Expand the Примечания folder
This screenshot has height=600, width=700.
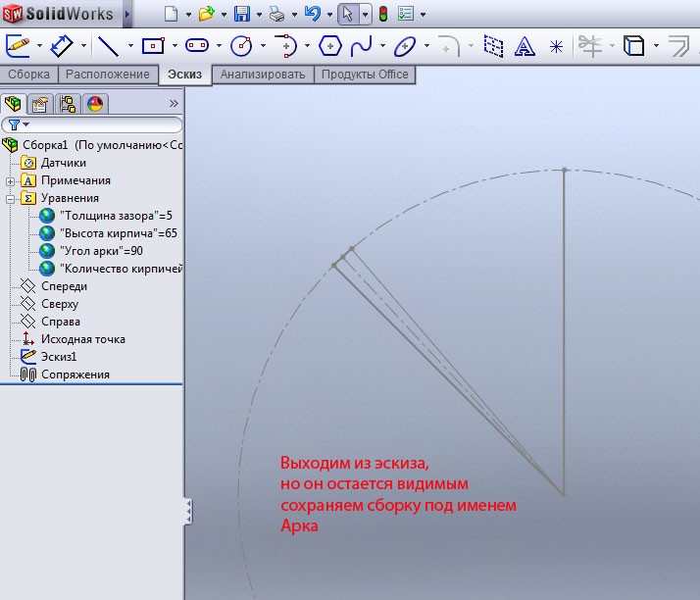coord(11,180)
